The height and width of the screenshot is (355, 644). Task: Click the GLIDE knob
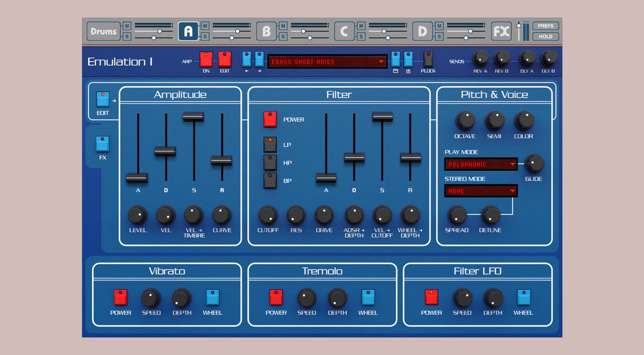tap(534, 164)
